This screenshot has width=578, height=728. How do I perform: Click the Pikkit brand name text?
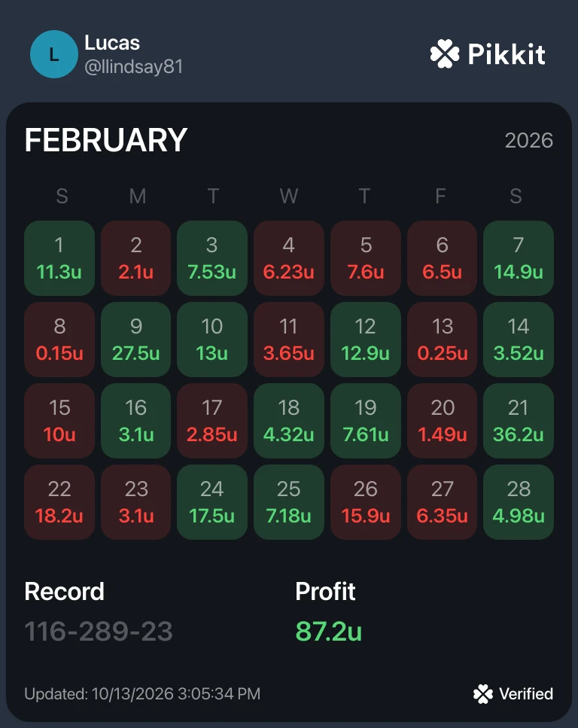(x=507, y=54)
